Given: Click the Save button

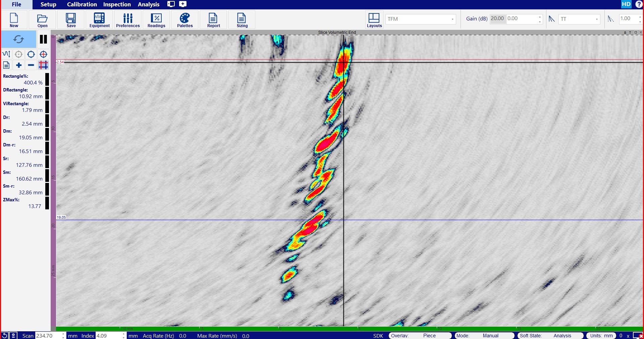Looking at the screenshot, I should 71,20.
